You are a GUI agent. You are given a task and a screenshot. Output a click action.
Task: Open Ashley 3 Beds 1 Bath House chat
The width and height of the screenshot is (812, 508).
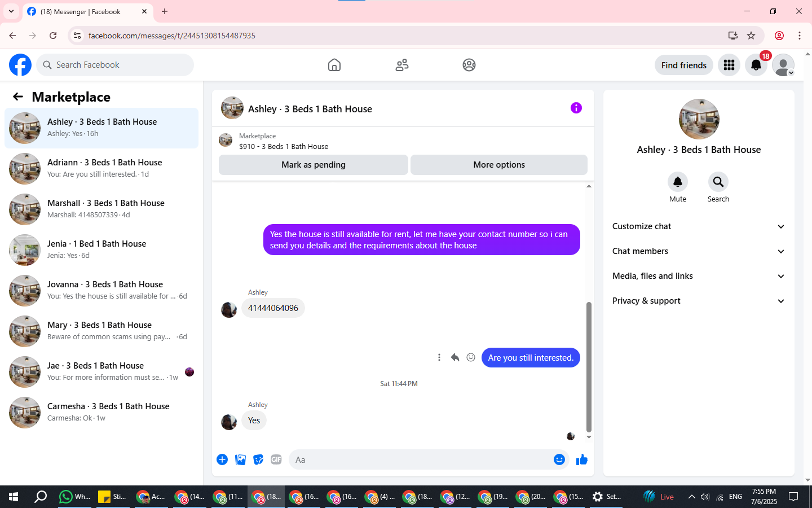tap(101, 128)
